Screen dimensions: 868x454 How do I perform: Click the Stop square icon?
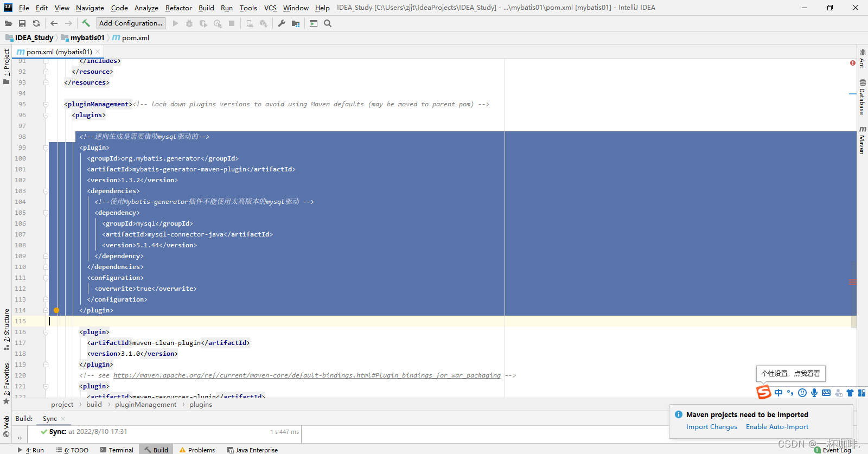[232, 23]
